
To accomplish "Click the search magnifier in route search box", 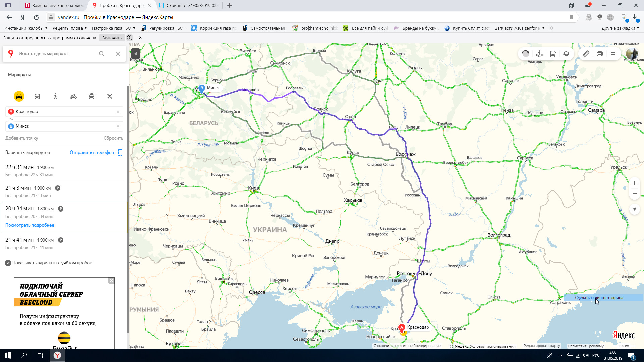I will point(102,54).
